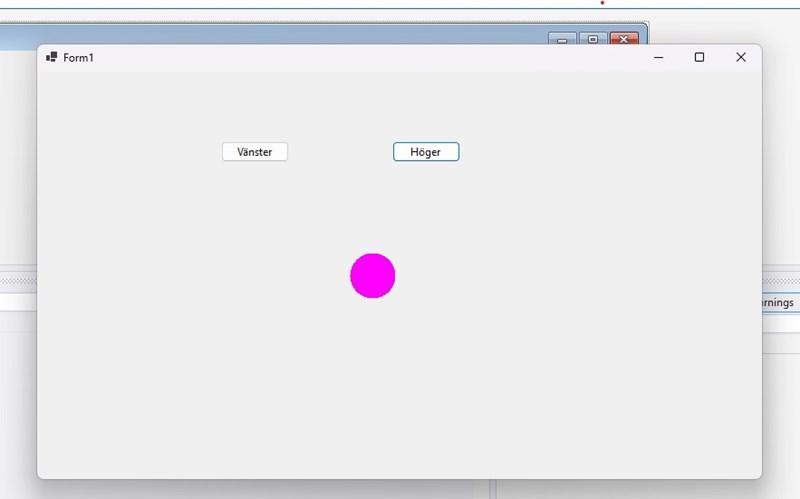Restore the background designer window
The width and height of the screenshot is (800, 499).
pyautogui.click(x=592, y=39)
